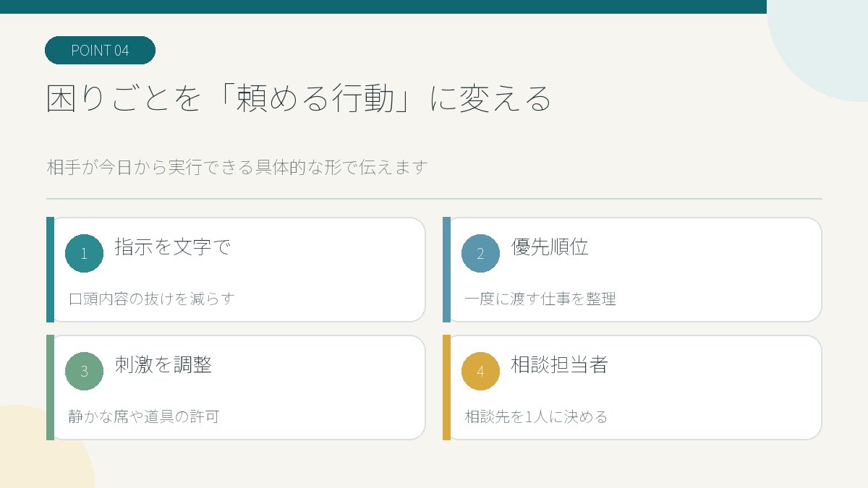
Task: Select the heading 指示を文字で
Action: [172, 247]
